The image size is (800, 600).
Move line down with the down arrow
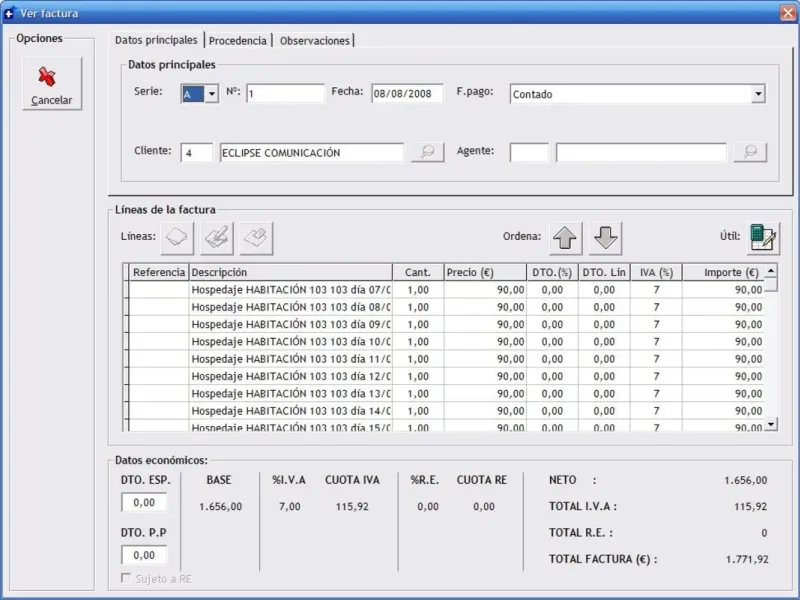(x=605, y=238)
